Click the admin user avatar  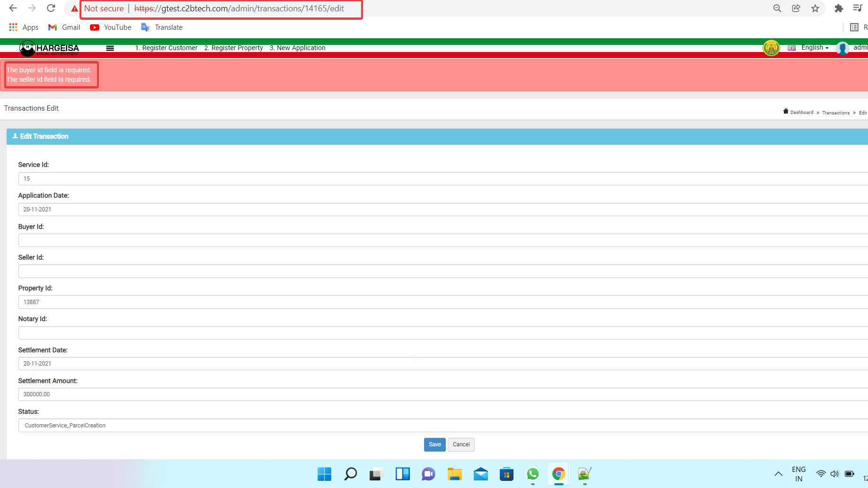(x=842, y=48)
